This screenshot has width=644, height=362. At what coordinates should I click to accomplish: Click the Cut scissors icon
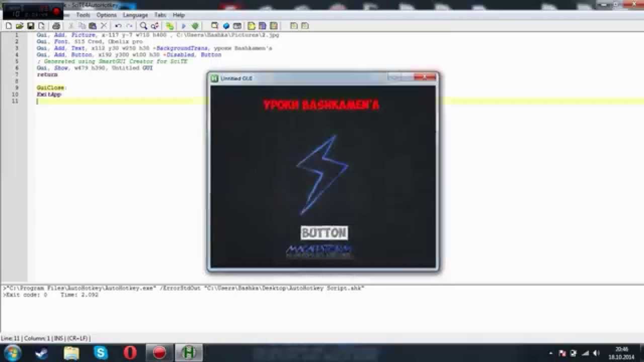[x=71, y=26]
